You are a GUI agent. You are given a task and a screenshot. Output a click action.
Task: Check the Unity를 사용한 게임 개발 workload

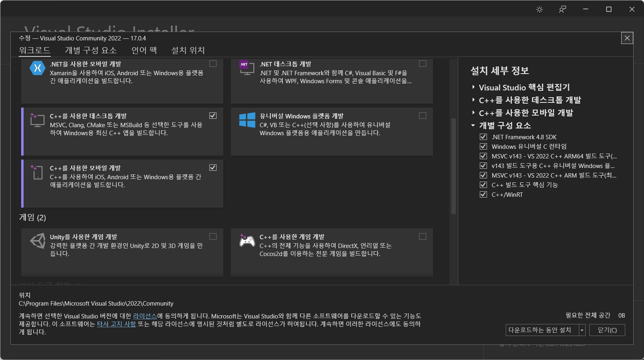[213, 236]
